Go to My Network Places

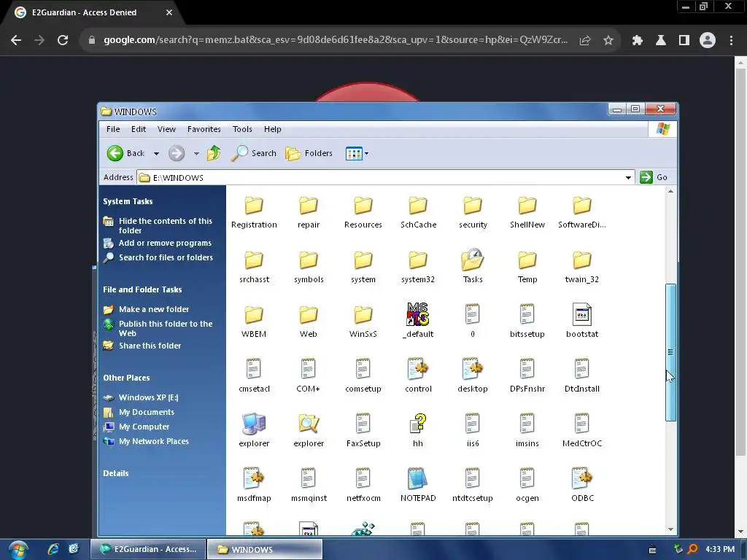[153, 441]
